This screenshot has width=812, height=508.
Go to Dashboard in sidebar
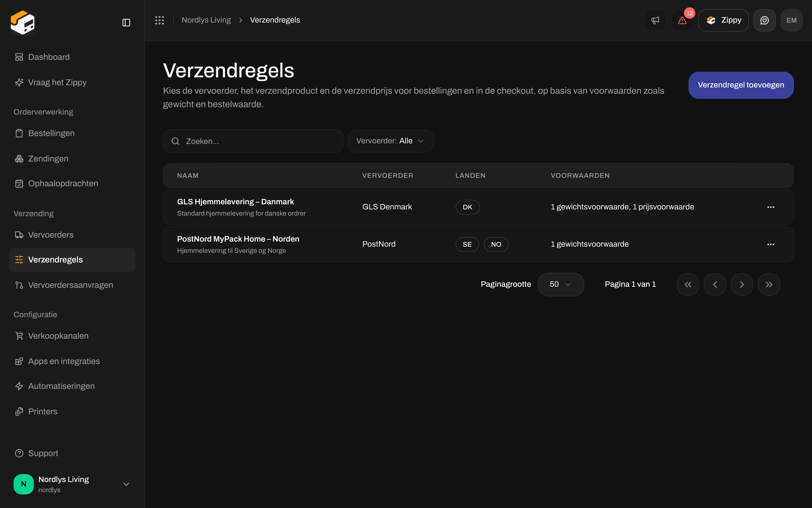coord(72,57)
